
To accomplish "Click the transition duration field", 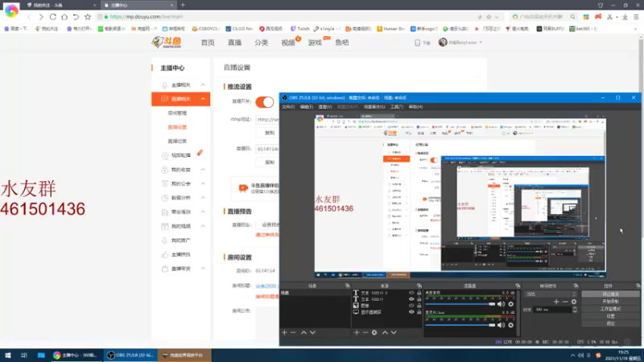I will 552,310.
